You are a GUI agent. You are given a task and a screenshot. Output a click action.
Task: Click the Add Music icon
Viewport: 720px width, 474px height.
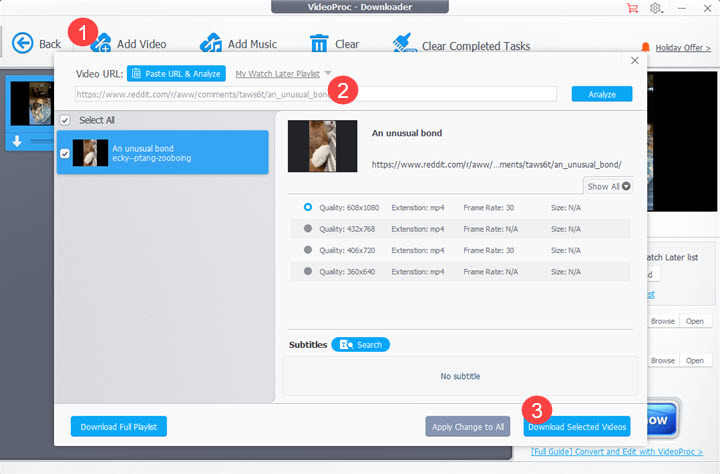211,43
